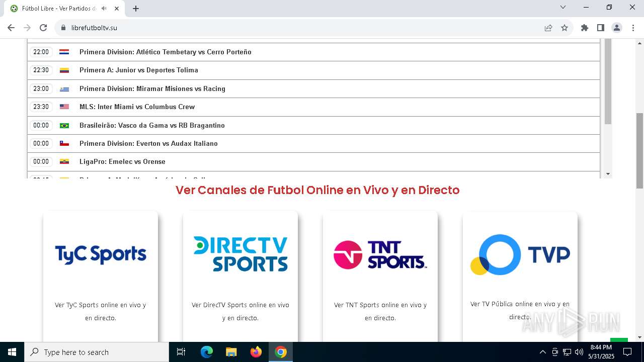
Task: Click the Ecuador flag beside LigaPro
Action: click(64, 161)
